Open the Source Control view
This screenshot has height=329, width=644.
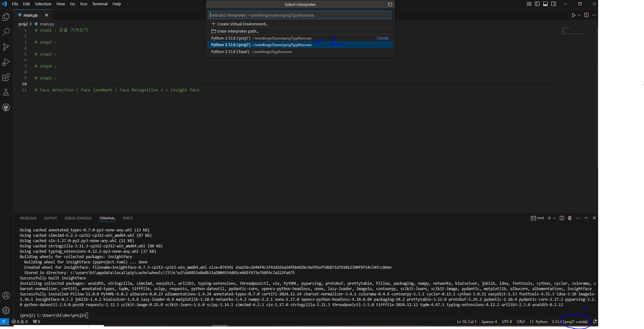coord(6,47)
